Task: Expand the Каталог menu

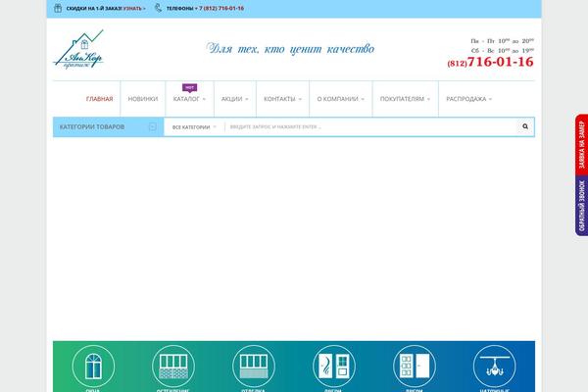Action: [189, 99]
